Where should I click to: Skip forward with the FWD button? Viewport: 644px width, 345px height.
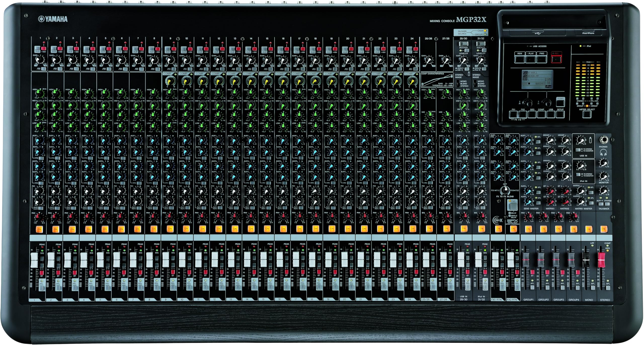[x=542, y=59]
